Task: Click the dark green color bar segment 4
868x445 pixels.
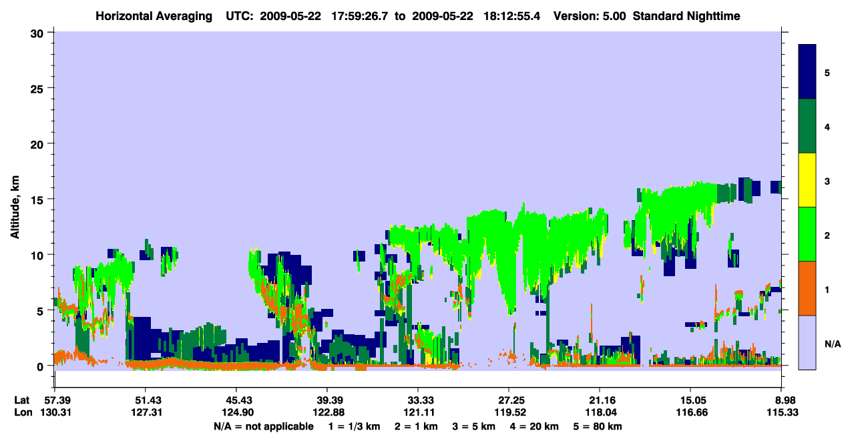Action: 807,125
